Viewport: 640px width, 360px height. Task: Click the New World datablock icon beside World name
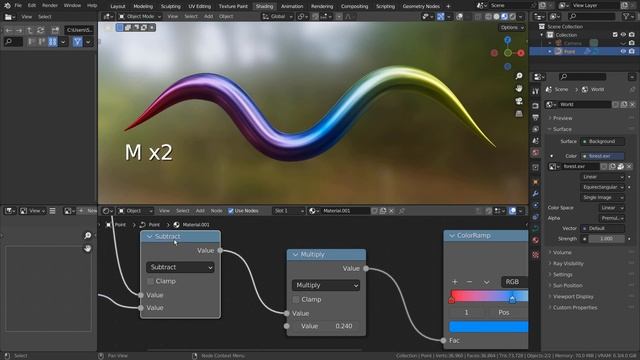624,104
